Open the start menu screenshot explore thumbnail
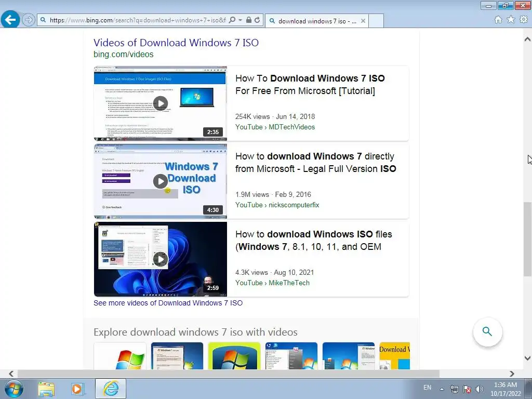The image size is (532, 399). click(x=291, y=355)
